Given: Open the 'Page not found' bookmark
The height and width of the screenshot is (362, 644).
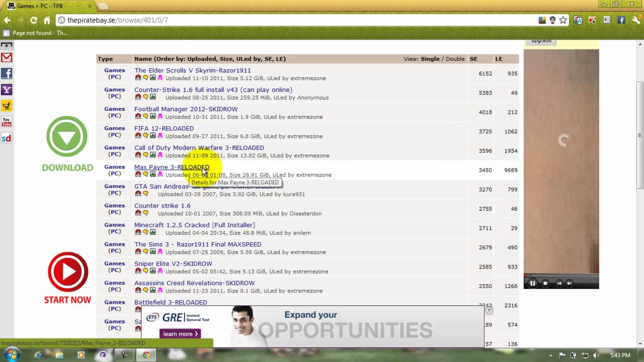Looking at the screenshot, I should (x=35, y=33).
